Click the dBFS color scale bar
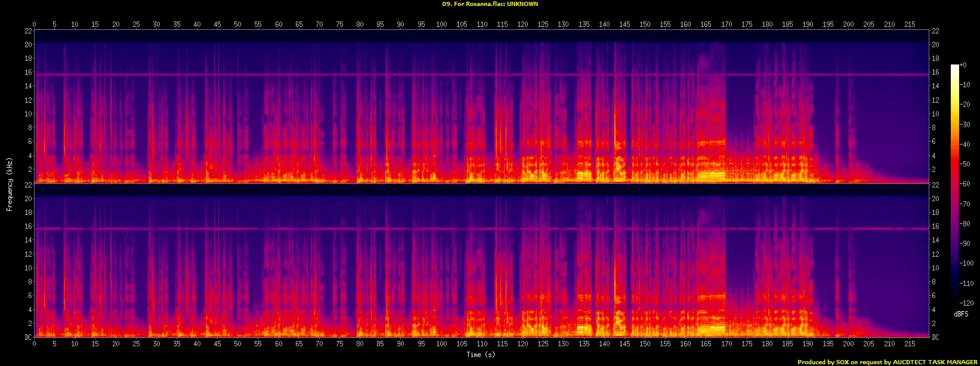The height and width of the screenshot is (366, 980). (x=954, y=185)
